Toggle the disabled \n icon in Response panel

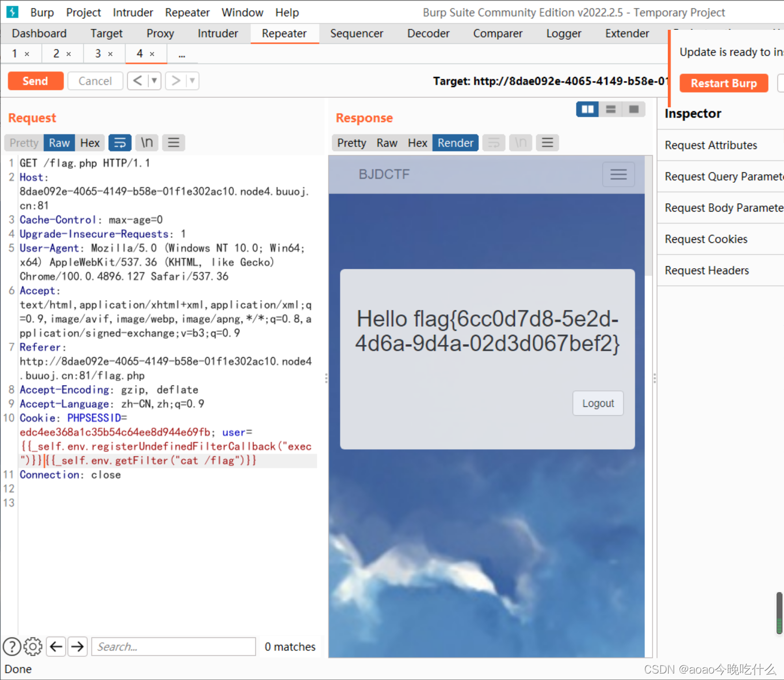(520, 143)
